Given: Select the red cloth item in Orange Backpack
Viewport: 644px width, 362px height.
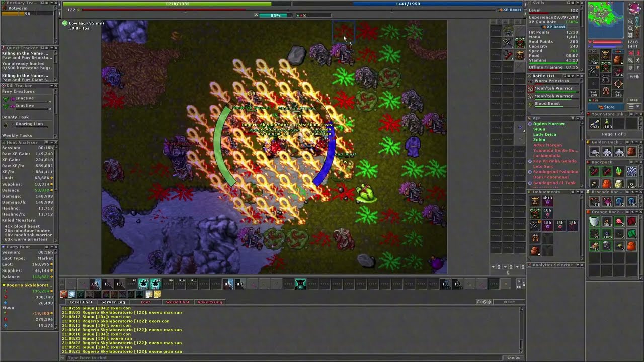Looking at the screenshot, I should pos(632,221).
